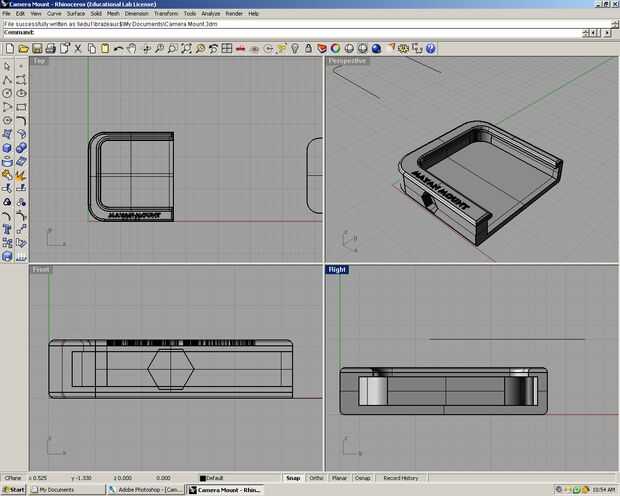Save the model with the floppy disk icon
Image resolution: width=620 pixels, height=496 pixels.
click(x=37, y=49)
